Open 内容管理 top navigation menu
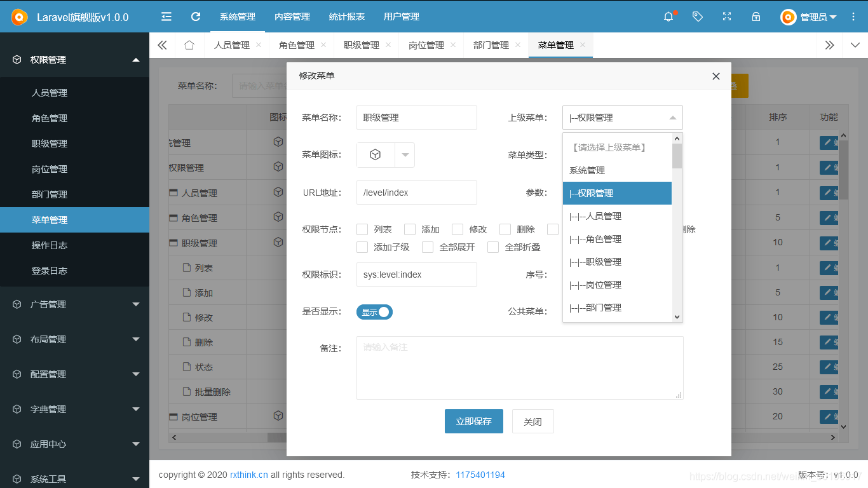868x488 pixels. coord(292,17)
